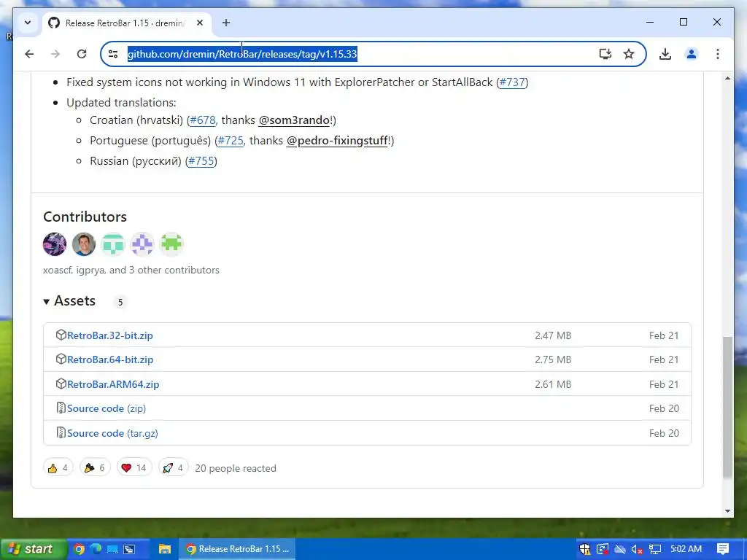Open the Windows start button
Screen dimensions: 747x560
coord(32,549)
